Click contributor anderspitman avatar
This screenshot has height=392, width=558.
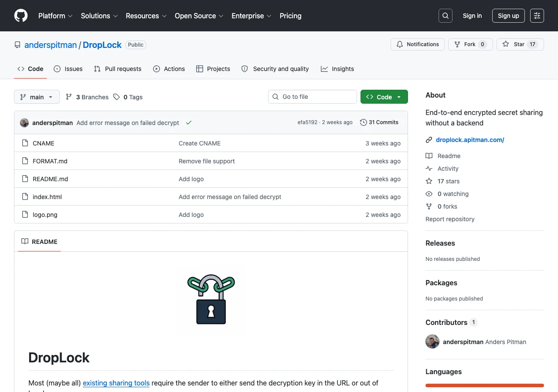click(432, 341)
